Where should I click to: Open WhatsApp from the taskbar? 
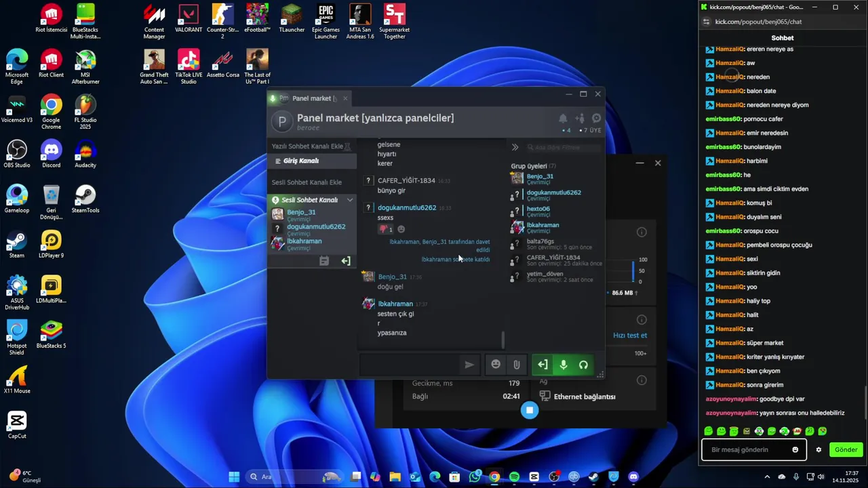(475, 477)
